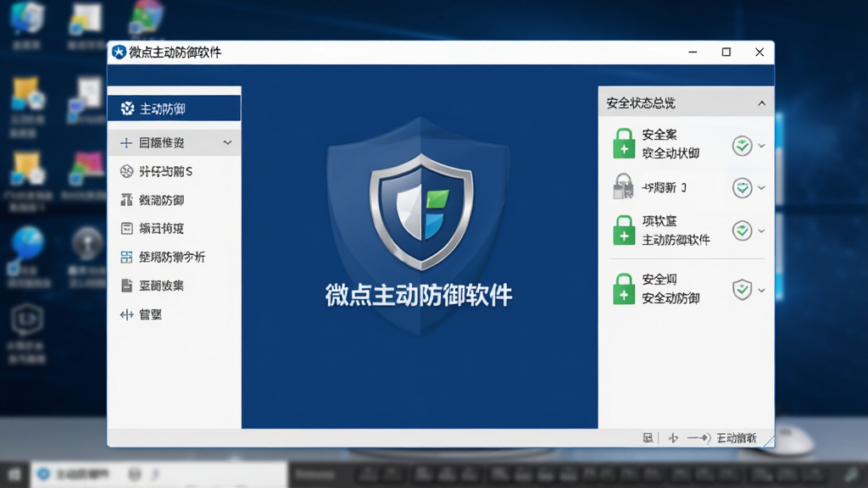The image size is (868, 488).
Task: Toggle the check badge in the grey padlock row
Action: pyautogui.click(x=742, y=187)
